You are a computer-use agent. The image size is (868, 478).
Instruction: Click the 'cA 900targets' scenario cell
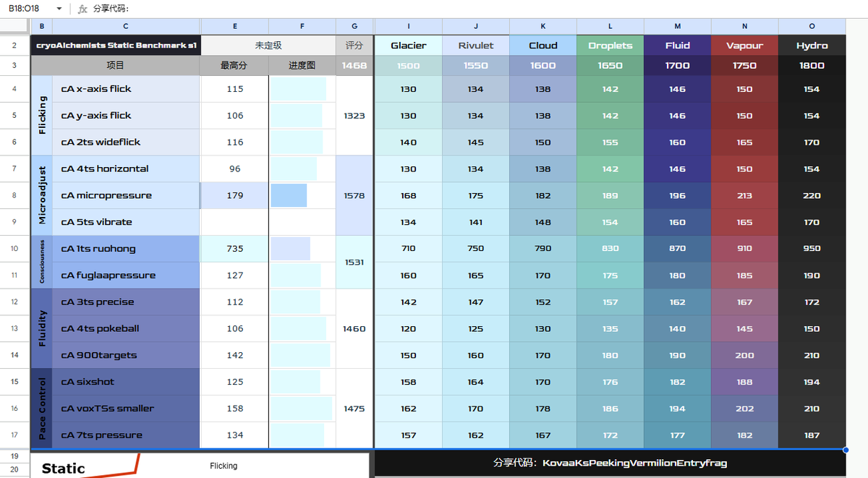(126, 355)
